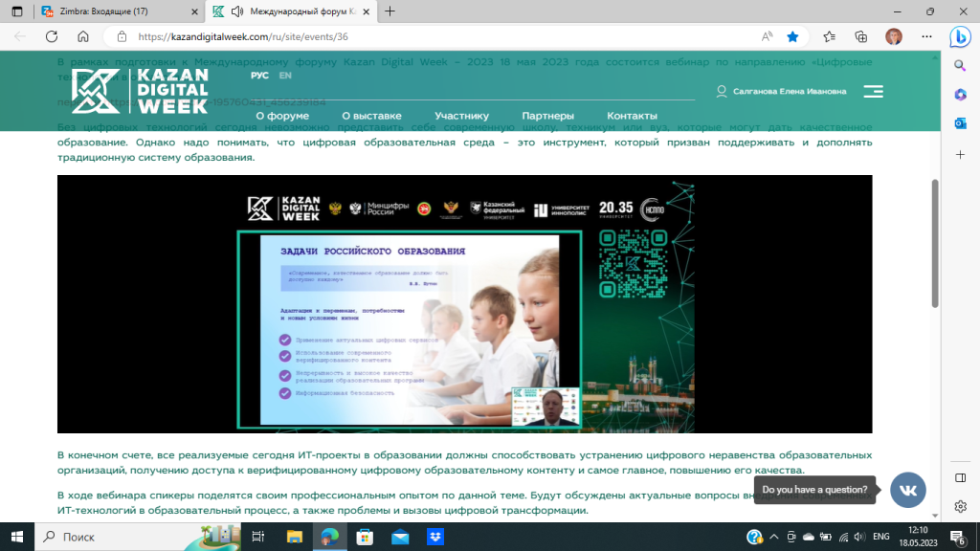This screenshot has height=551, width=980.
Task: Open the Windows notification center
Action: tap(957, 537)
